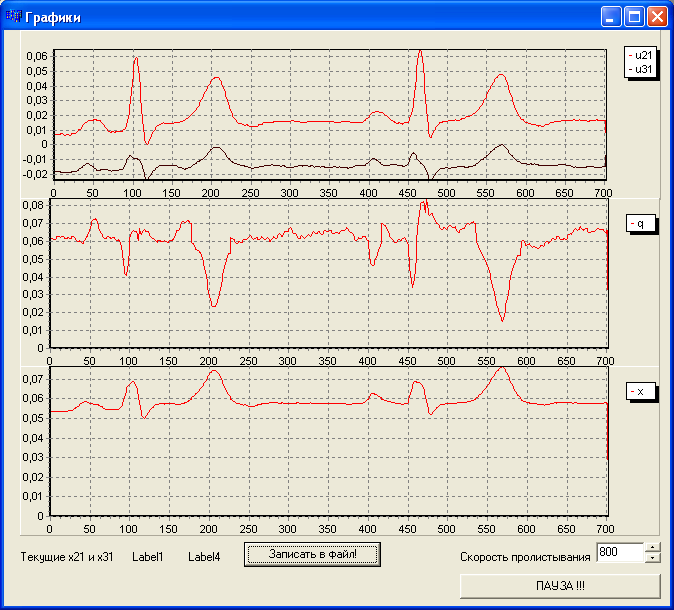
Task: Click the 'ПАУЗА !!!' button
Action: pyautogui.click(x=560, y=586)
